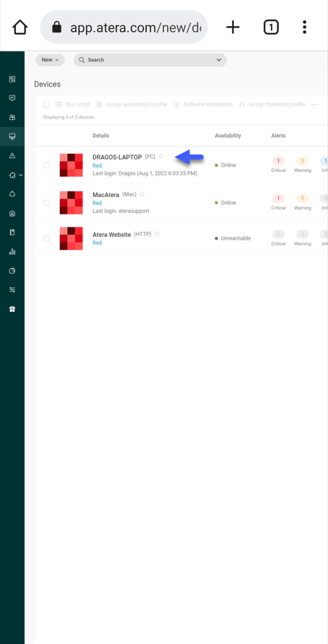Tick the DRAGOS-LAPTOP row checkbox
This screenshot has height=644, width=328.
(46, 165)
